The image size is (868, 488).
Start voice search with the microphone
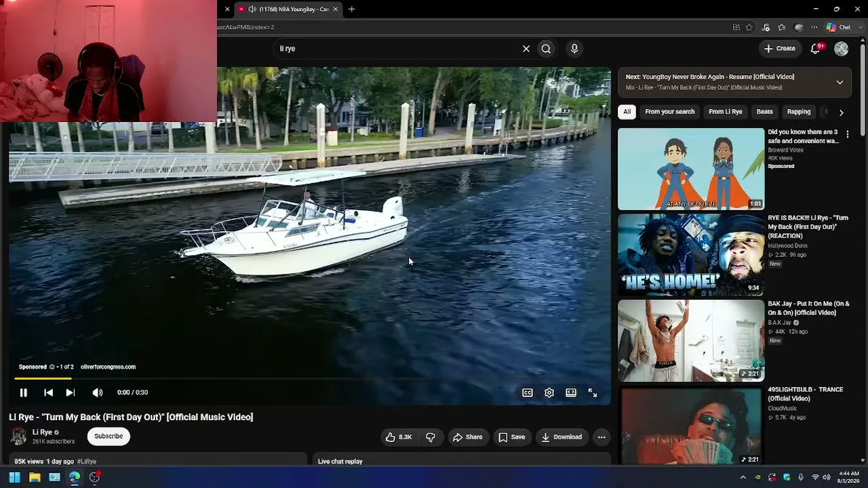[x=574, y=49]
